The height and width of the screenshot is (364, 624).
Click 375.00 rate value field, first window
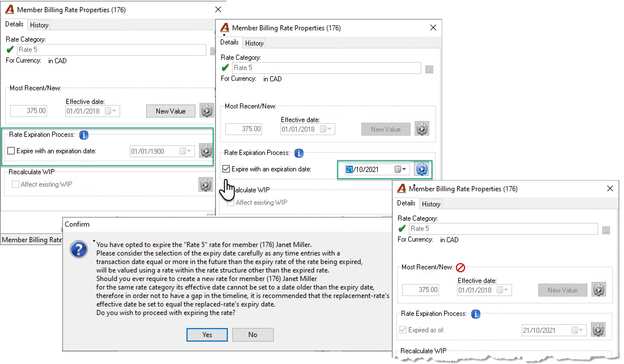tap(29, 111)
